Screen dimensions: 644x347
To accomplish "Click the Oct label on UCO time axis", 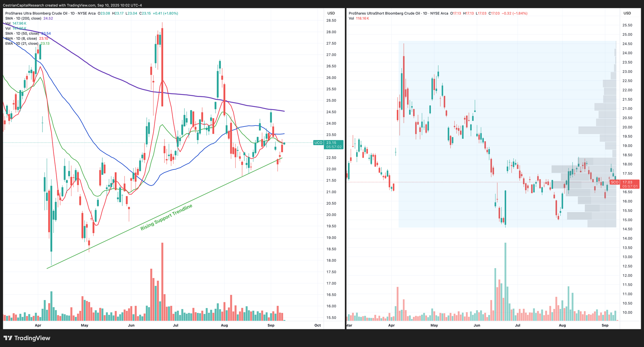I will [x=317, y=325].
